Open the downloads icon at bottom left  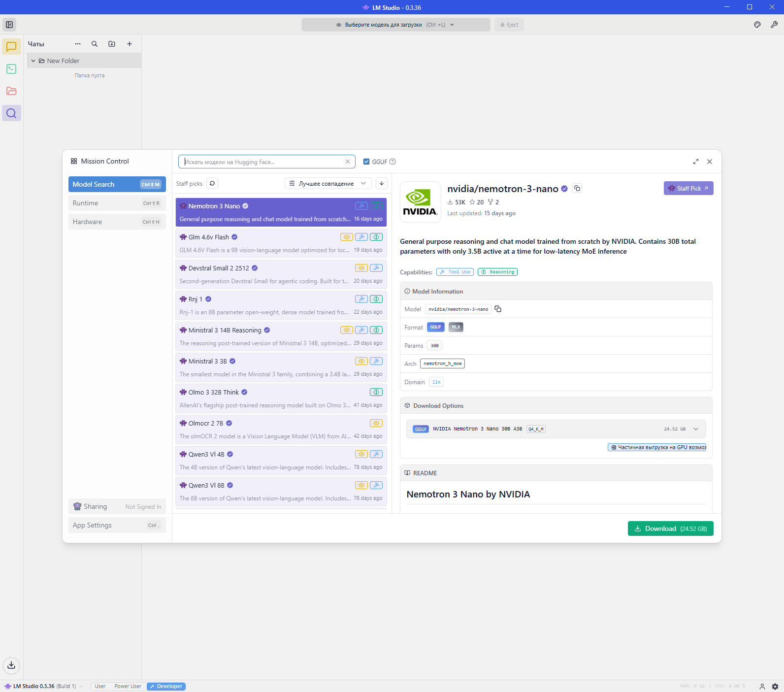click(11, 665)
